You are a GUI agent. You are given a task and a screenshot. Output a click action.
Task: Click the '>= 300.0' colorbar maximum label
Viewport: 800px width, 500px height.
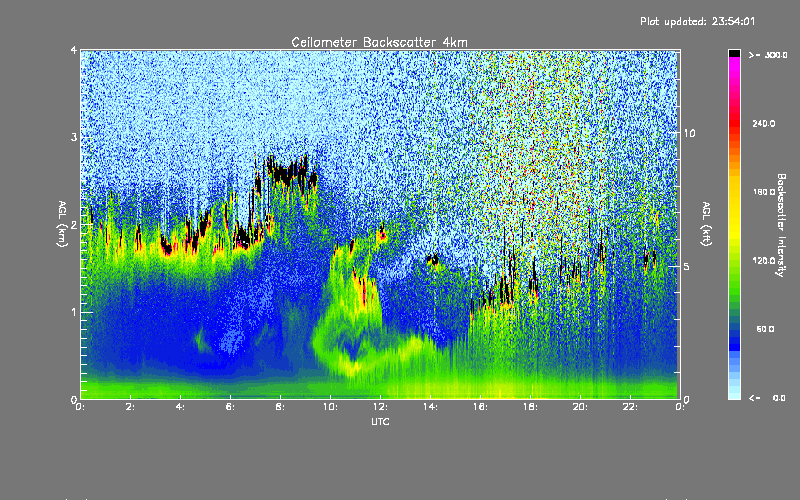pos(768,55)
